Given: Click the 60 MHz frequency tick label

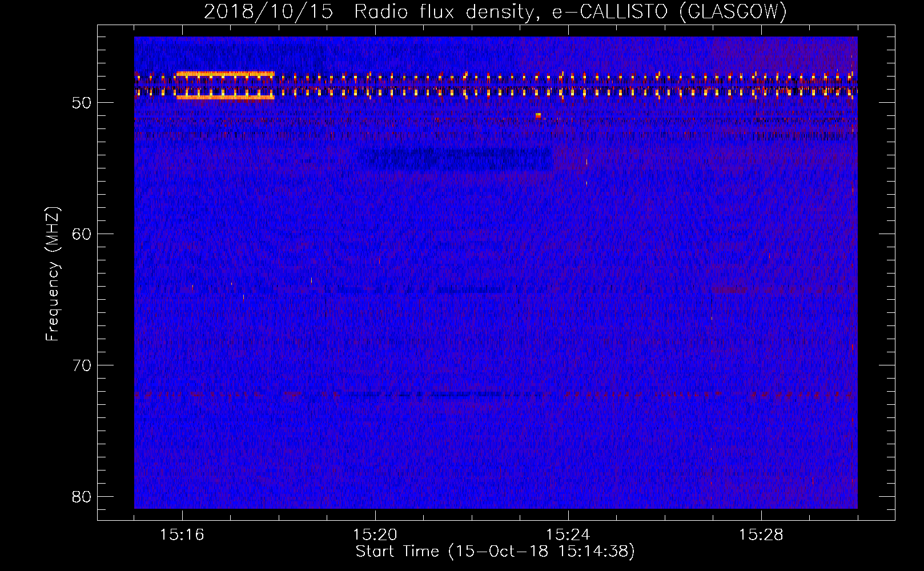Looking at the screenshot, I should pyautogui.click(x=82, y=234).
